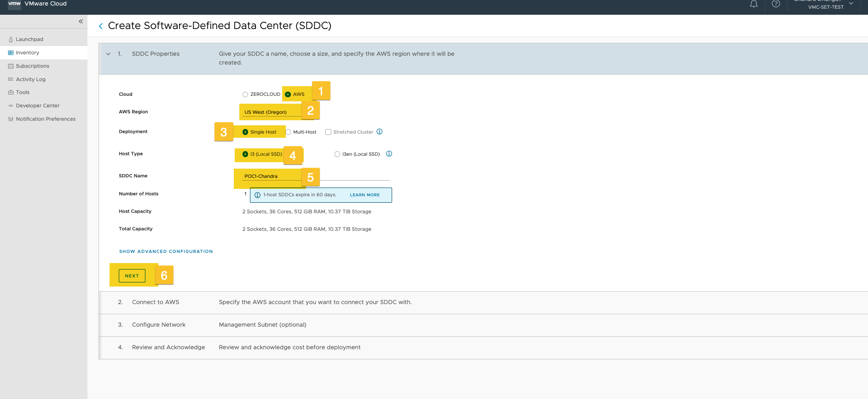The height and width of the screenshot is (399, 868).
Task: Click the LEARN MORE link
Action: 365,195
